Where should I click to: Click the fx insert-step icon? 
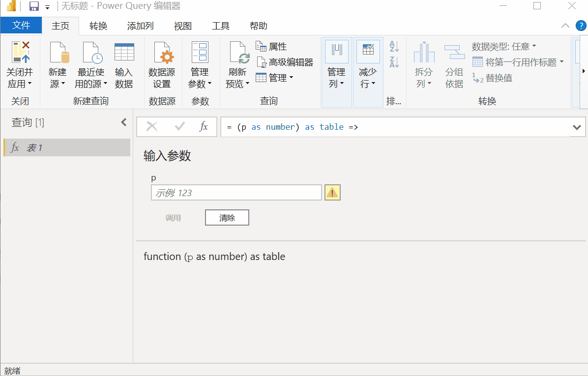tap(204, 127)
